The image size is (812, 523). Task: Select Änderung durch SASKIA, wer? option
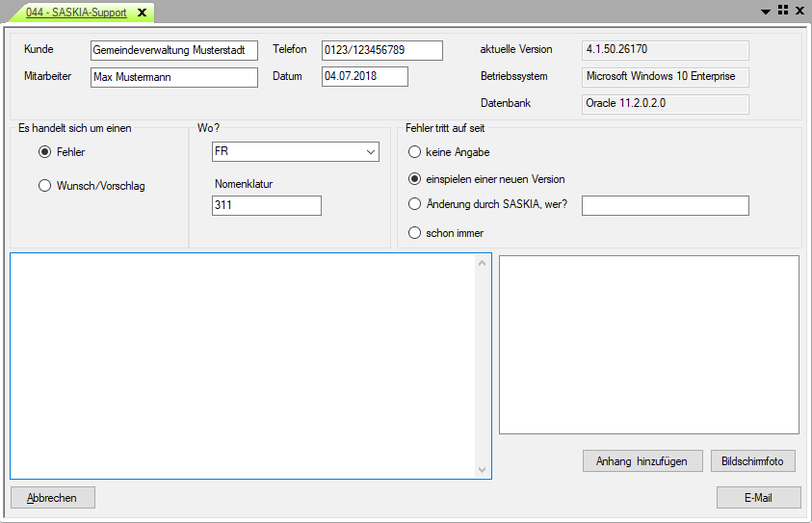pos(415,204)
